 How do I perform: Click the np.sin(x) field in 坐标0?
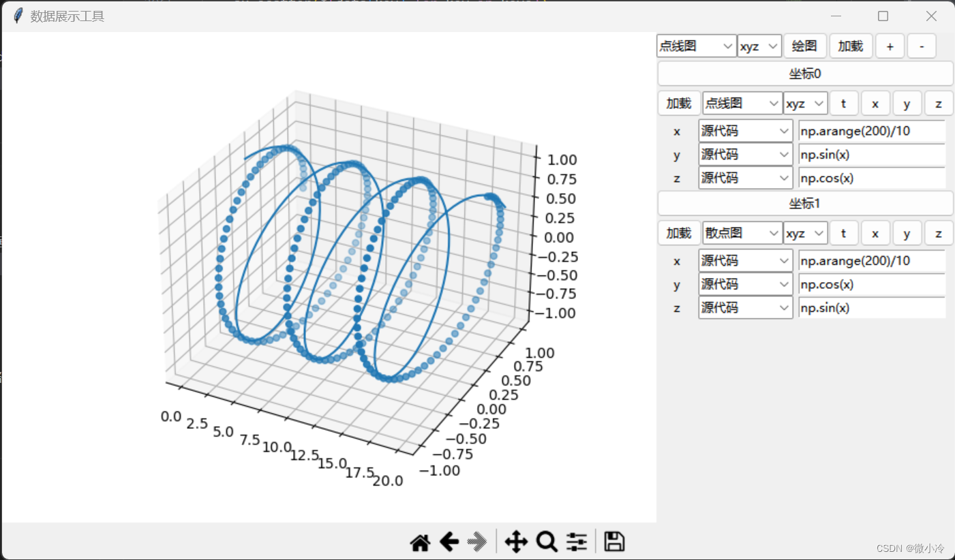pyautogui.click(x=872, y=155)
